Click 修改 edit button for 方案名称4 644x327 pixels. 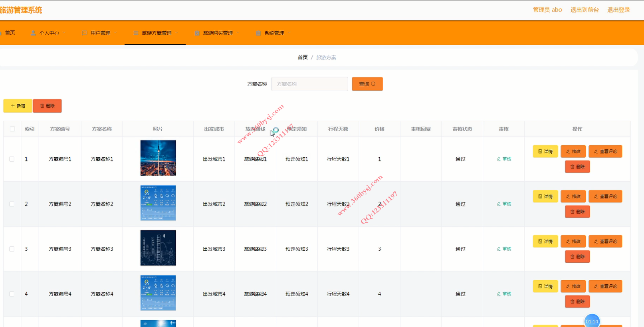click(573, 286)
